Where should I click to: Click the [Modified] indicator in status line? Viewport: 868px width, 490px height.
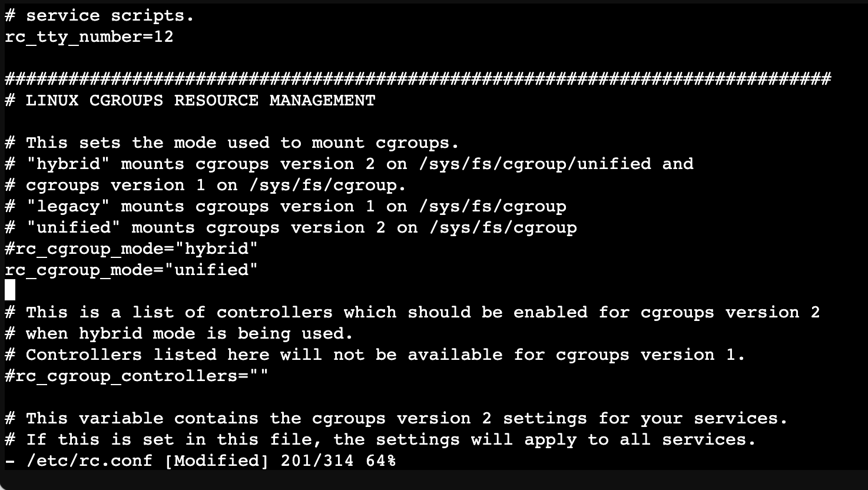pyautogui.click(x=216, y=461)
